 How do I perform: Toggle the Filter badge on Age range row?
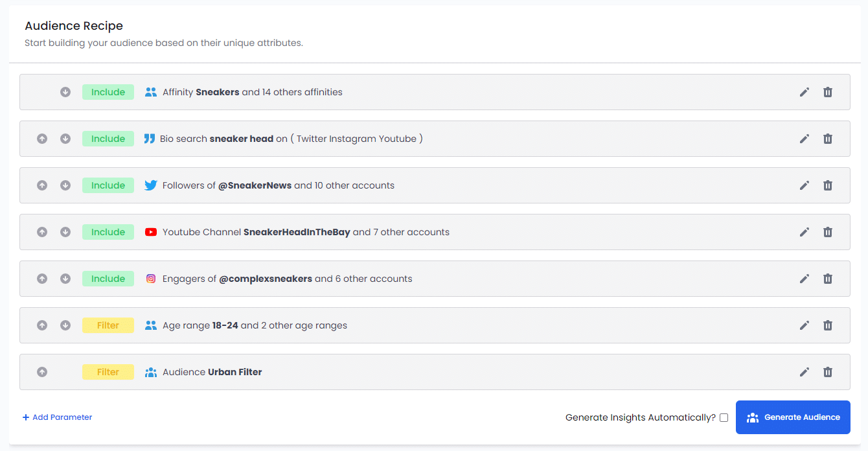click(x=108, y=325)
